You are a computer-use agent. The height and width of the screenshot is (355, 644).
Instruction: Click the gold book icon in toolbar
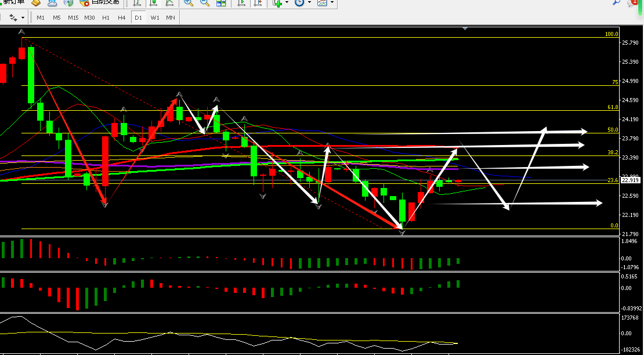click(36, 3)
